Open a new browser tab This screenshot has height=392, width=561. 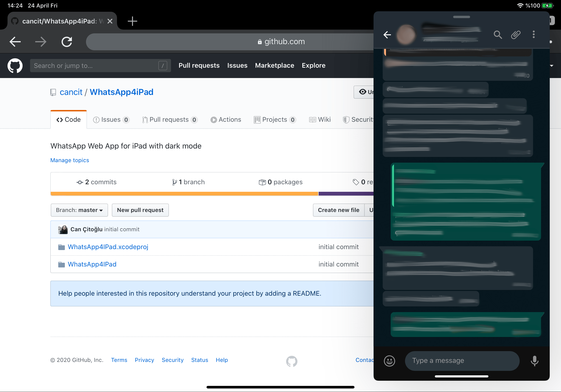pos(132,21)
